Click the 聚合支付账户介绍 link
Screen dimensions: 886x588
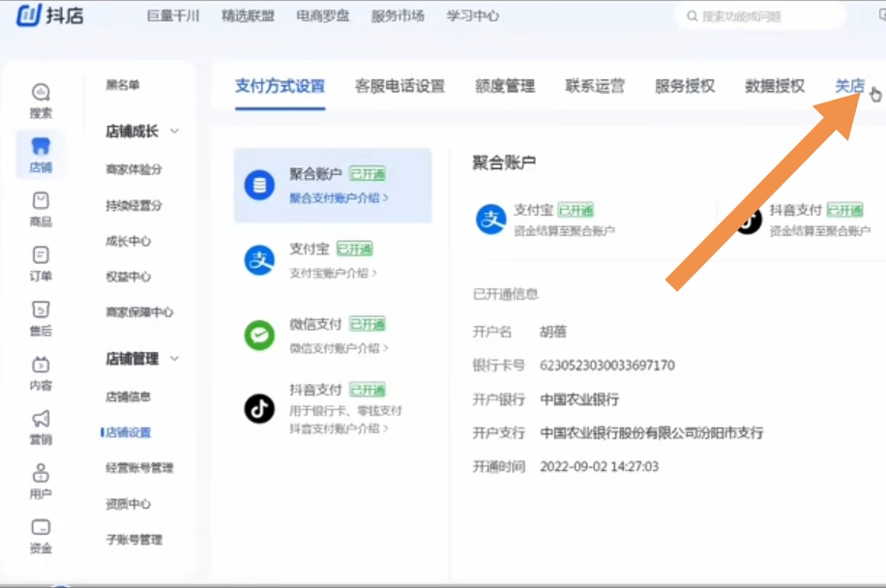(x=339, y=197)
